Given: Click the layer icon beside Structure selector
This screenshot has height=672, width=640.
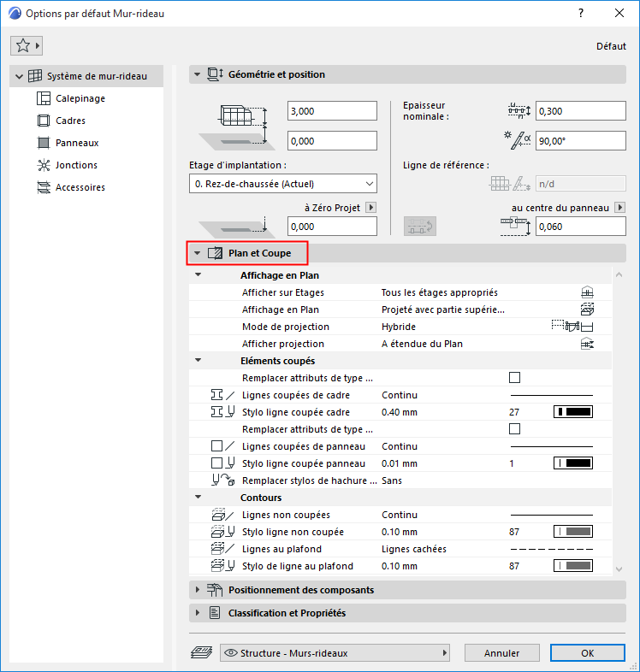Looking at the screenshot, I should (x=201, y=652).
